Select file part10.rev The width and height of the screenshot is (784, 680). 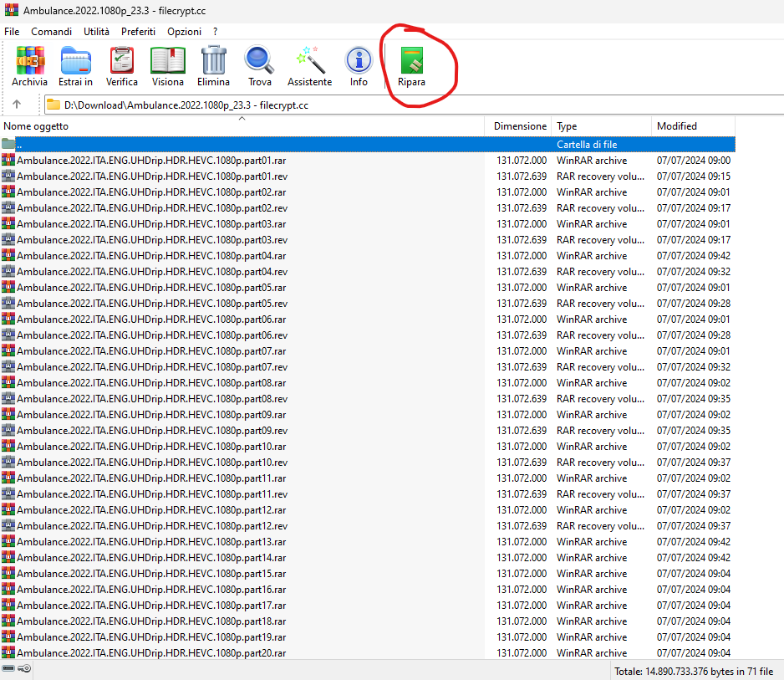pyautogui.click(x=368, y=463)
